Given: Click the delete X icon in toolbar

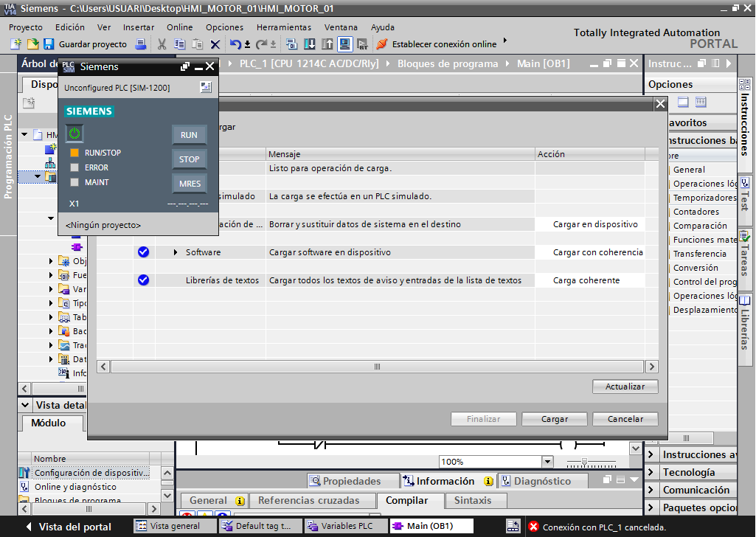Looking at the screenshot, I should [215, 44].
